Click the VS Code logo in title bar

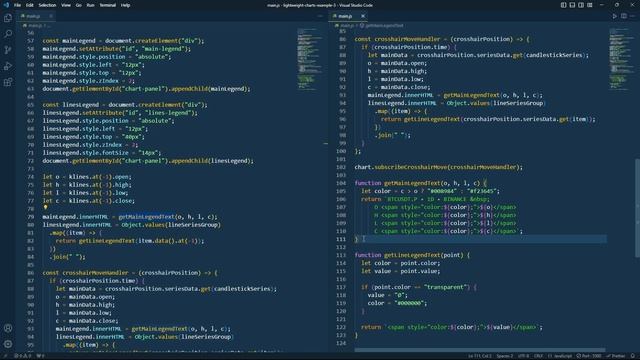6,5
